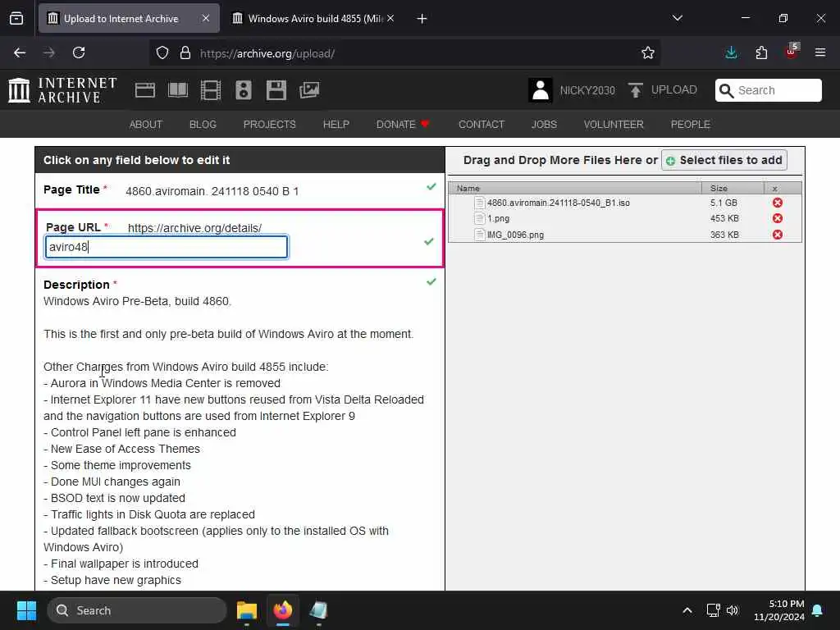Click the Windows taskbar Search box
This screenshot has height=630, width=840.
[x=137, y=610]
